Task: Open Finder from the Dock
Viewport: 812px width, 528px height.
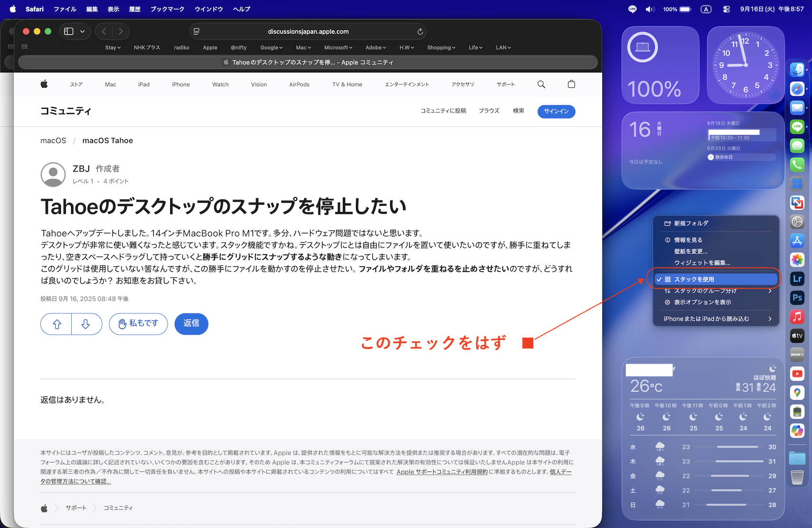Action: (x=797, y=70)
